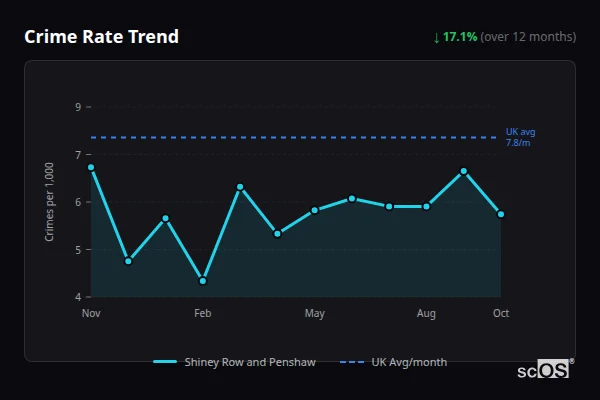Image resolution: width=600 pixels, height=400 pixels.
Task: Click the 'Oct' x-axis label
Action: (501, 313)
